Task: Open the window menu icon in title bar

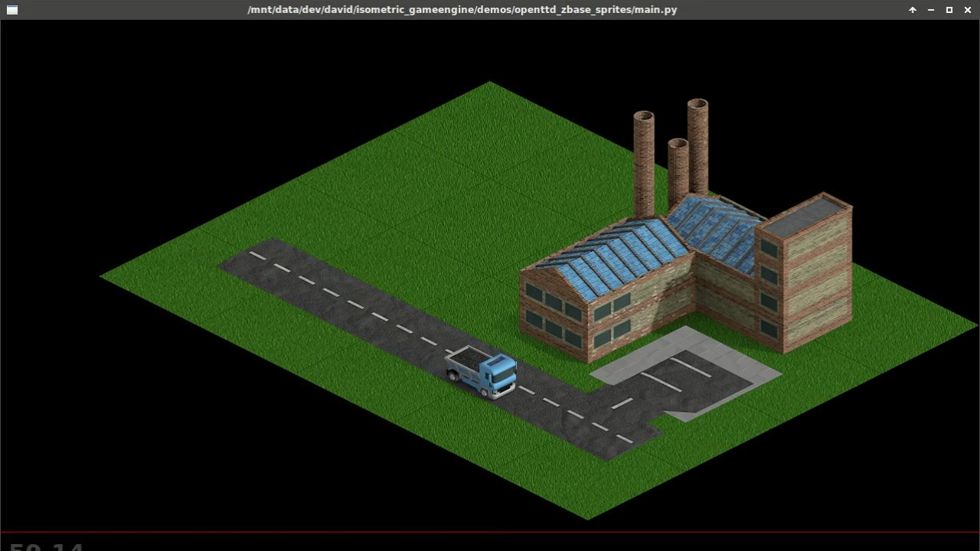Action: (x=11, y=10)
